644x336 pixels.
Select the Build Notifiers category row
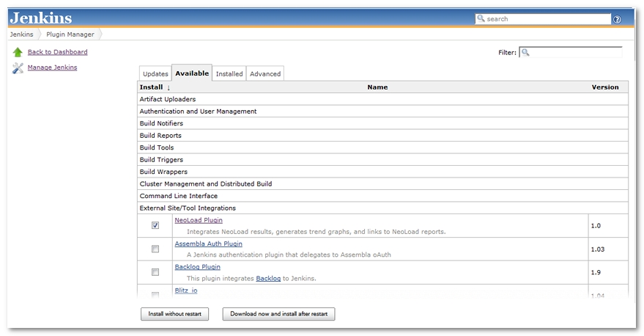(x=382, y=123)
